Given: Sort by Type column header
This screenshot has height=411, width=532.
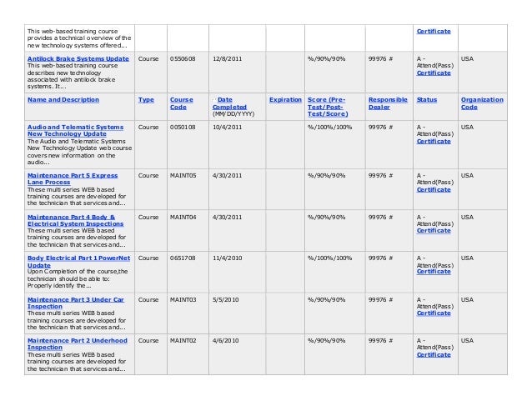Looking at the screenshot, I should click(146, 100).
